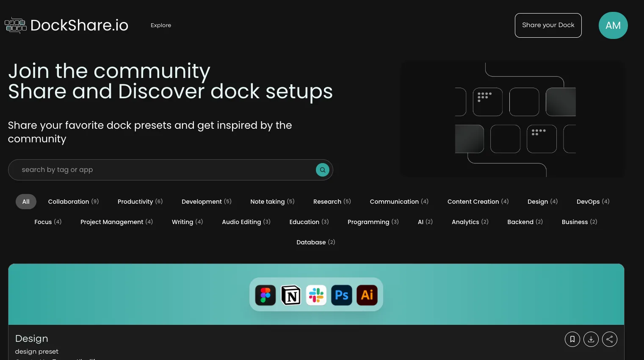Filter by Programming tag

click(373, 222)
